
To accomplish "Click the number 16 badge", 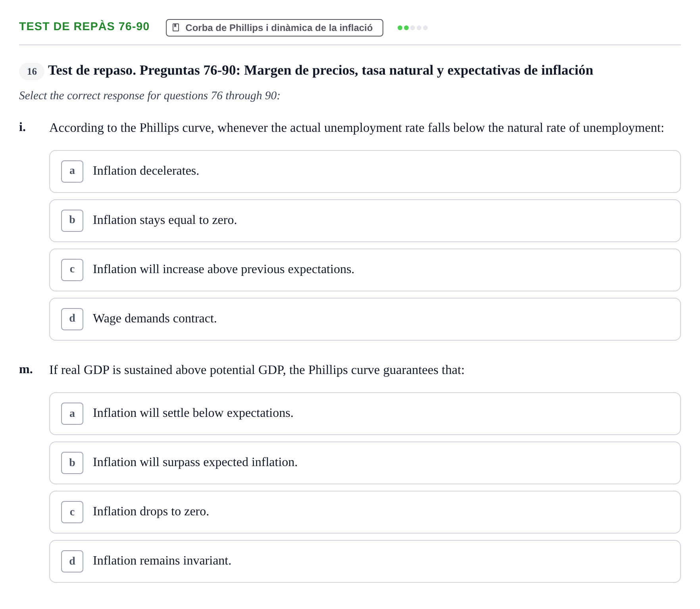I will (x=32, y=71).
